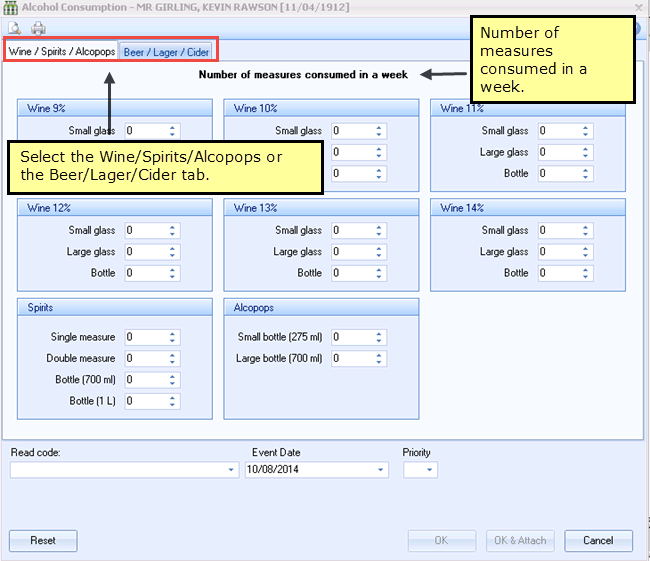650x561 pixels.
Task: Click the print preview icon
Action: tap(15, 28)
